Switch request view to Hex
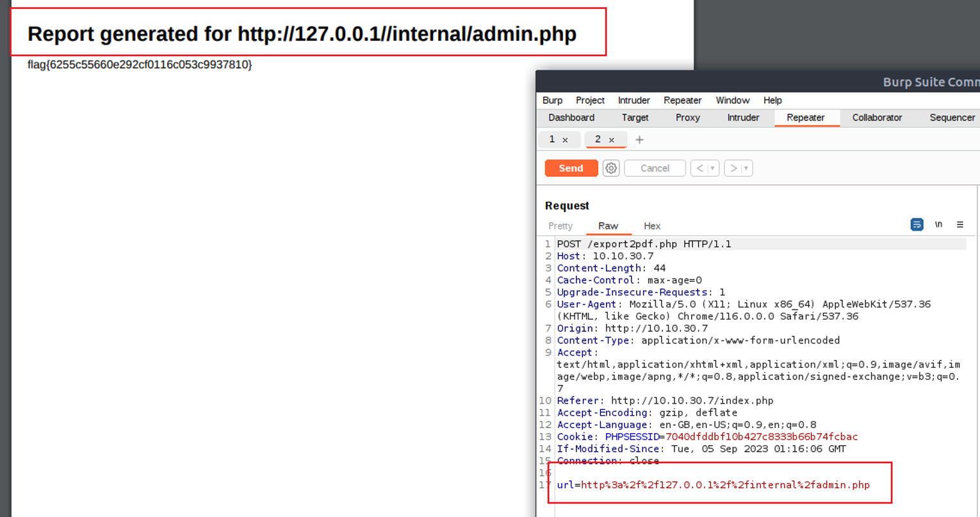980x517 pixels. pyautogui.click(x=652, y=226)
